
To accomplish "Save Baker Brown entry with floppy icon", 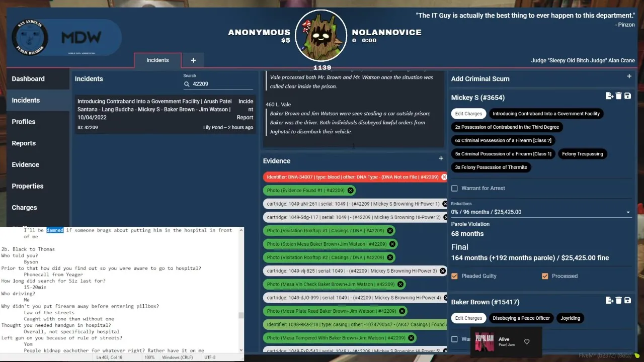I will pos(627,300).
